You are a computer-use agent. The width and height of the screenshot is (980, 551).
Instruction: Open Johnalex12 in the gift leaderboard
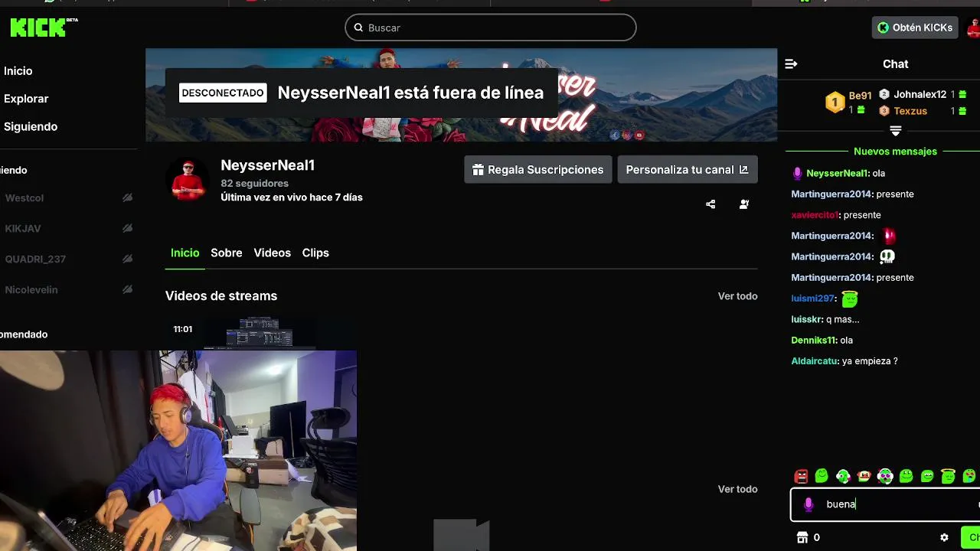pyautogui.click(x=920, y=94)
